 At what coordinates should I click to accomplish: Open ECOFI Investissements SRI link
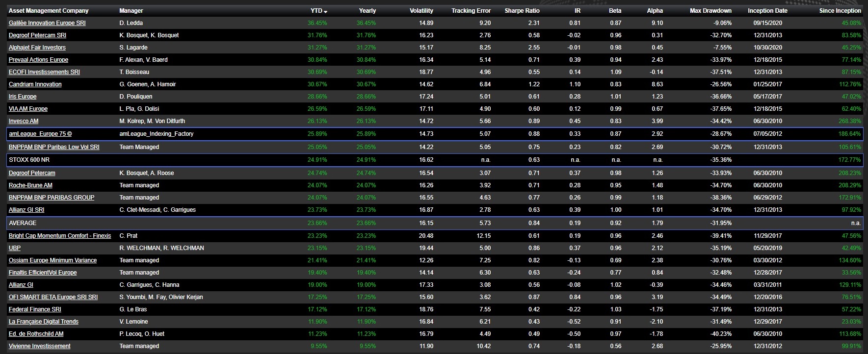(x=44, y=72)
